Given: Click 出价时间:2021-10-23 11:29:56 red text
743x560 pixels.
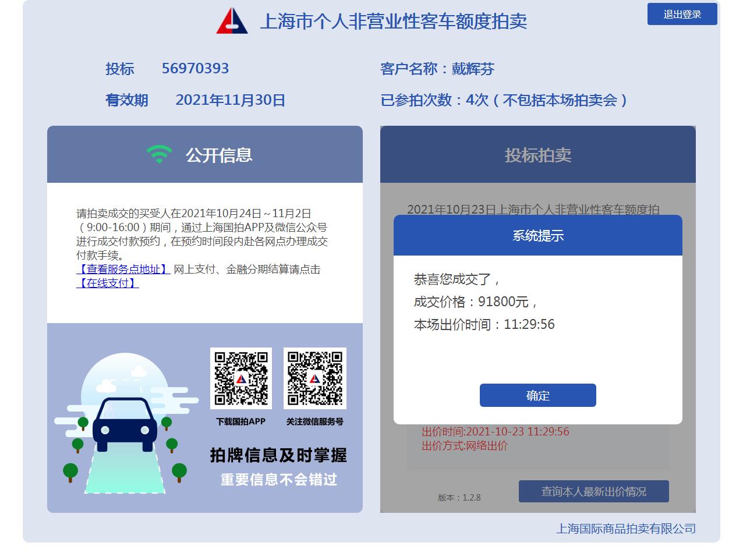Looking at the screenshot, I should click(x=496, y=431).
